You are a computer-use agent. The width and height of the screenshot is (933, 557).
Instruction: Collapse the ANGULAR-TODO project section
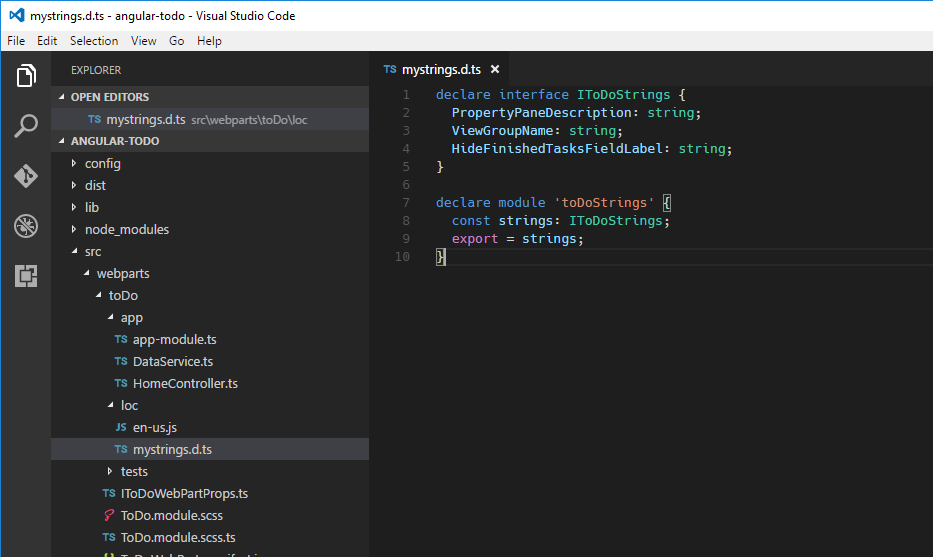(61, 141)
